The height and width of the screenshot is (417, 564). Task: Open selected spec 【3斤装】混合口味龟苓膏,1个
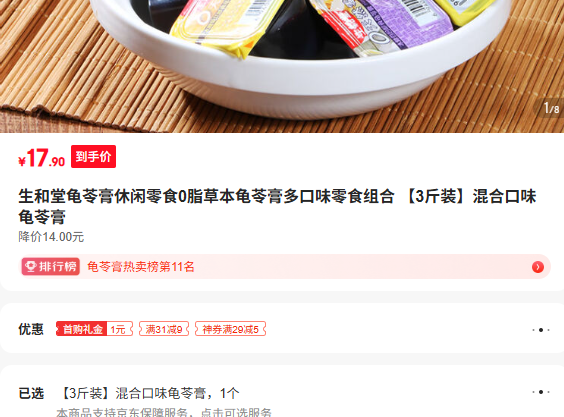(148, 393)
